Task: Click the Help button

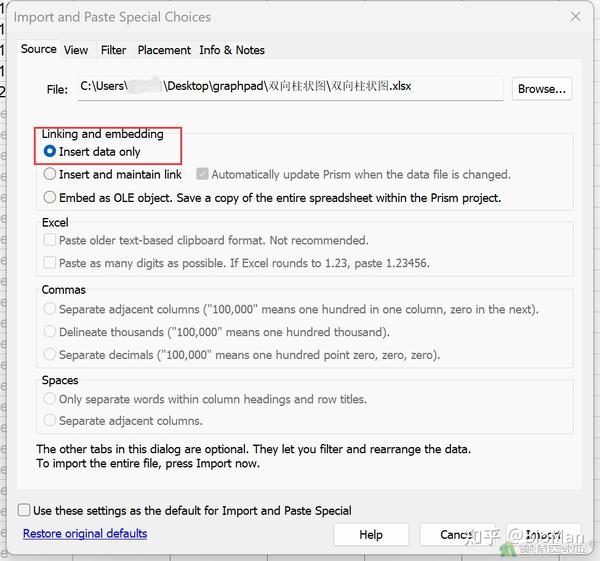Action: pyautogui.click(x=371, y=534)
